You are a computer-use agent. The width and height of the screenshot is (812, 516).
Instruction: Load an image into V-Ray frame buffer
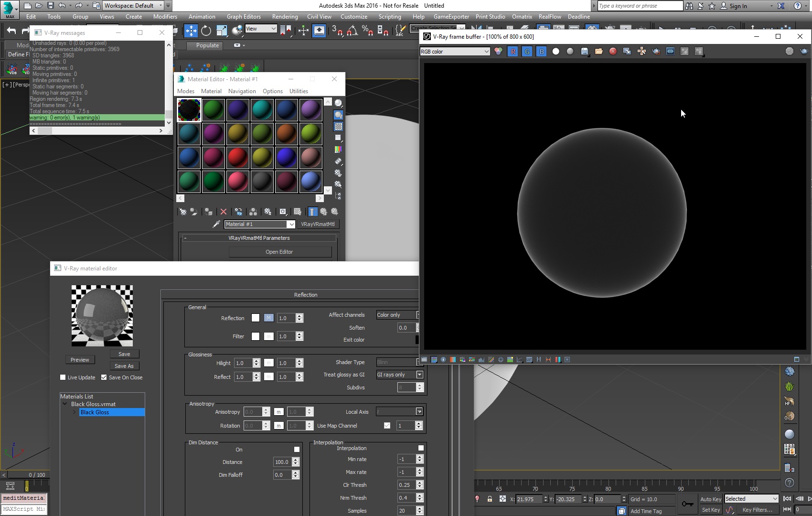tap(599, 51)
